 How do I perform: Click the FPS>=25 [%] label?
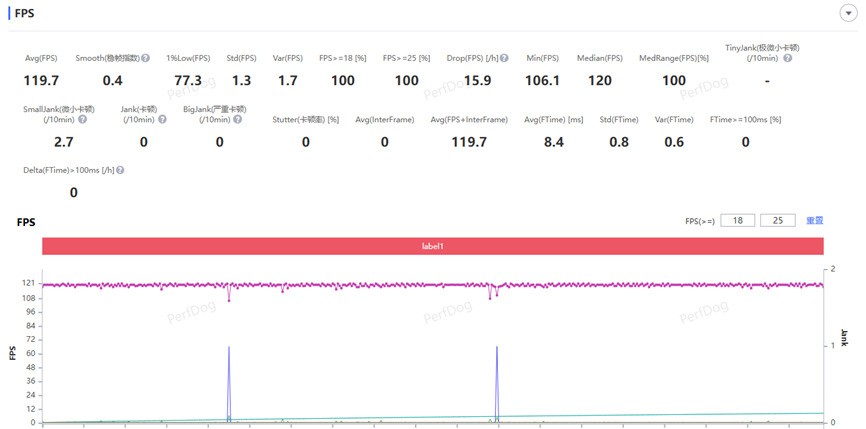406,58
